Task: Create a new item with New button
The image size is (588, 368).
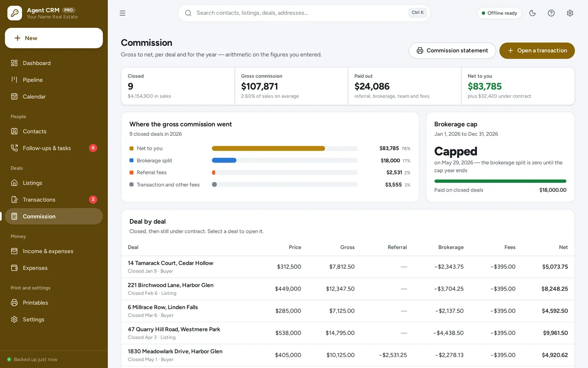Action: tap(54, 38)
